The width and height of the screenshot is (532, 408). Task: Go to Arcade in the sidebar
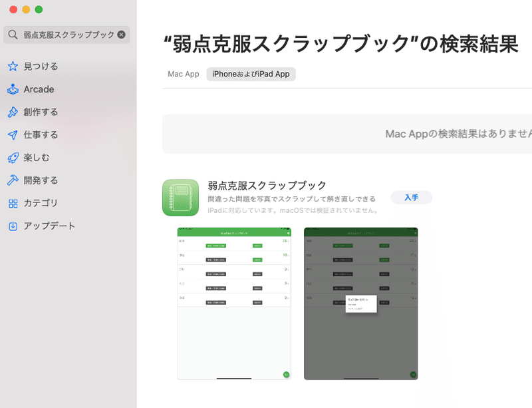click(39, 89)
